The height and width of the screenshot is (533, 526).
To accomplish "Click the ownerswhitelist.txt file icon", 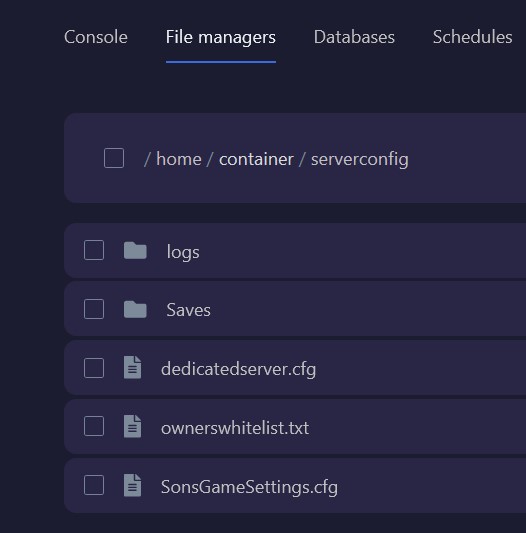I will coord(132,426).
